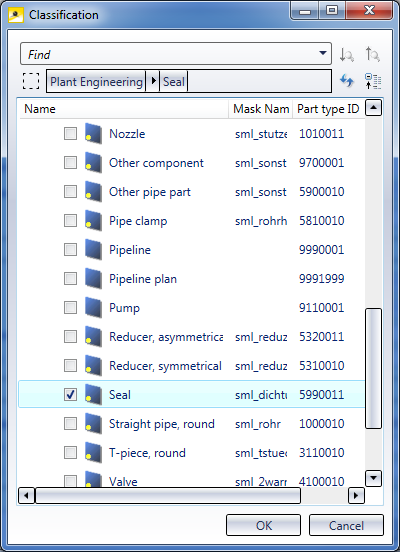Screen dimensions: 400x552
Task: Click Part type ID 9991999
Action: point(321,279)
